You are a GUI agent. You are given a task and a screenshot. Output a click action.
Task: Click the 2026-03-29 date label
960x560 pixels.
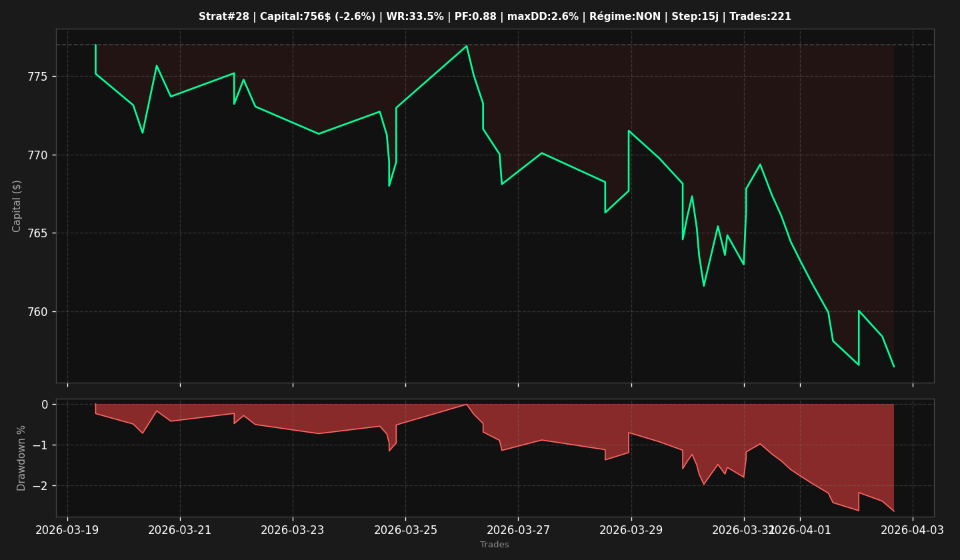(x=631, y=531)
